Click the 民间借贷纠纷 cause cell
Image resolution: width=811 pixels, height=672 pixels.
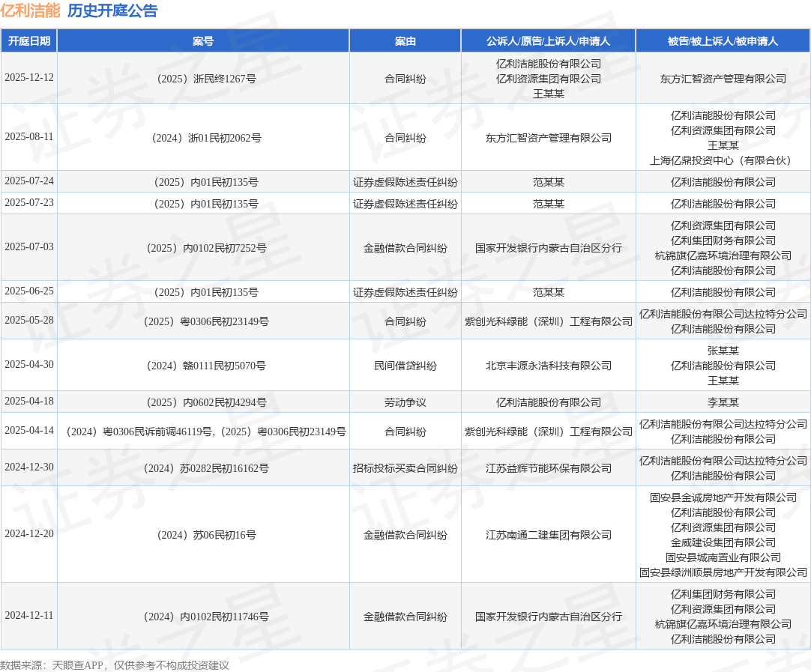[405, 366]
